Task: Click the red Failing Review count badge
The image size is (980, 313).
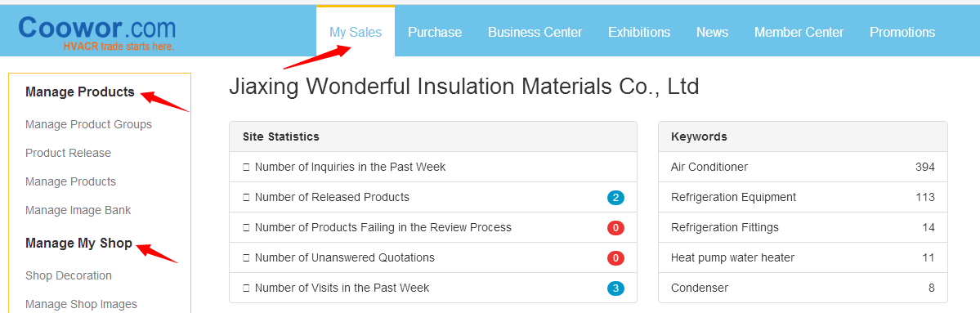Action: (x=615, y=227)
